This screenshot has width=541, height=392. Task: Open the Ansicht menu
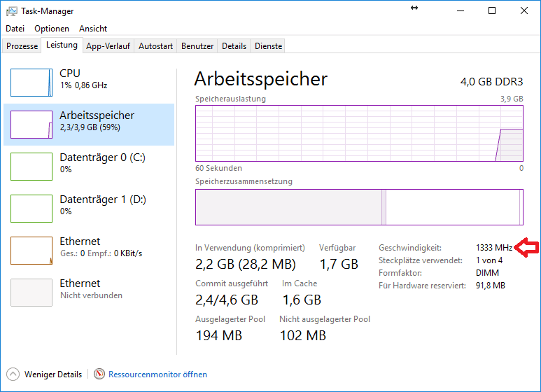93,29
